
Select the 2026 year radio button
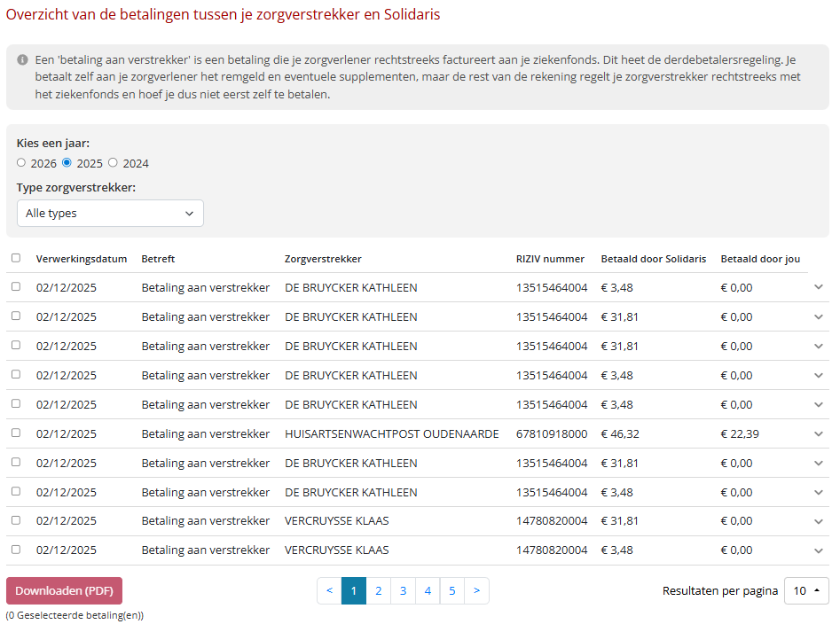[21, 163]
